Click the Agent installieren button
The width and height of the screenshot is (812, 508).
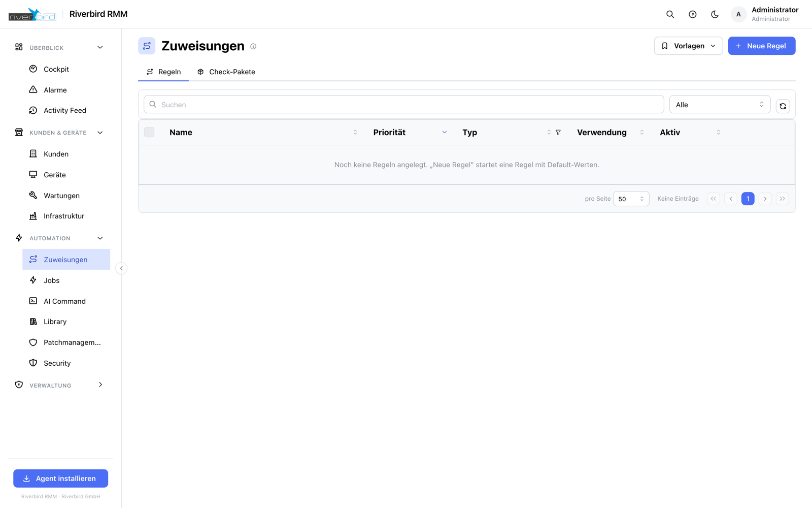click(x=60, y=479)
